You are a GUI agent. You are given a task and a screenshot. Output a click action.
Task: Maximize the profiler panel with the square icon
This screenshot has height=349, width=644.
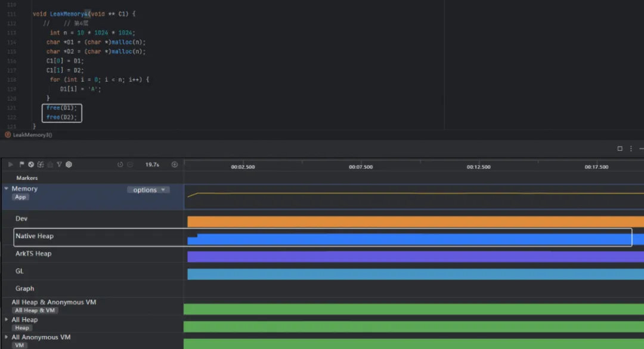point(620,148)
